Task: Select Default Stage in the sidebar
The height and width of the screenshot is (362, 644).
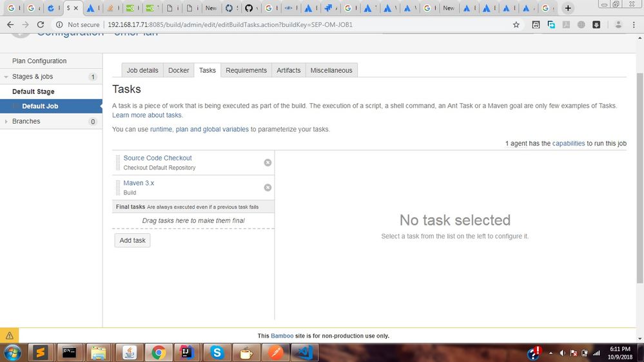Action: [34, 91]
